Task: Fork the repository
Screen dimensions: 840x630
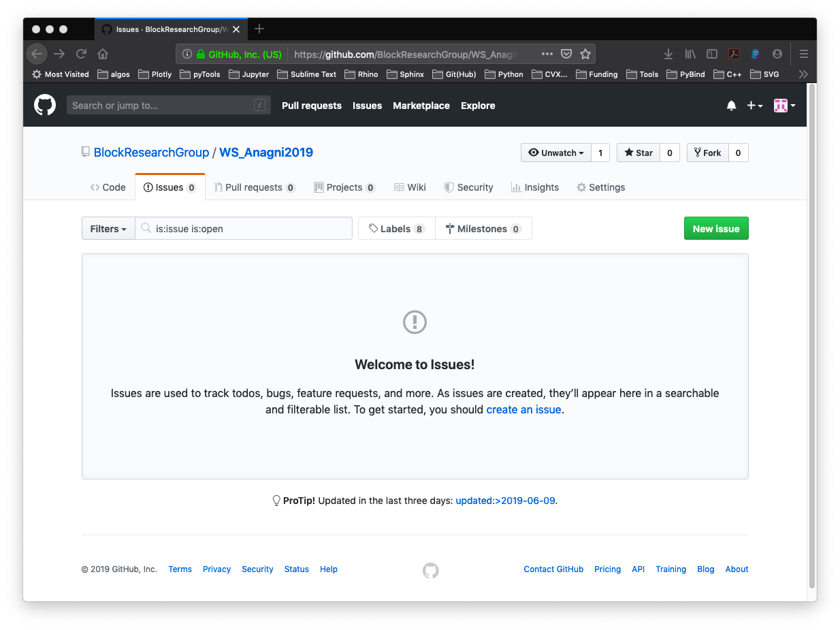Action: click(708, 153)
